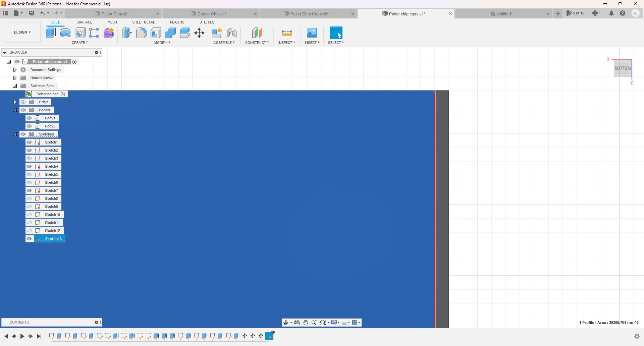Select the Shell tool
Viewport: 644px width, 346px height.
coord(156,33)
